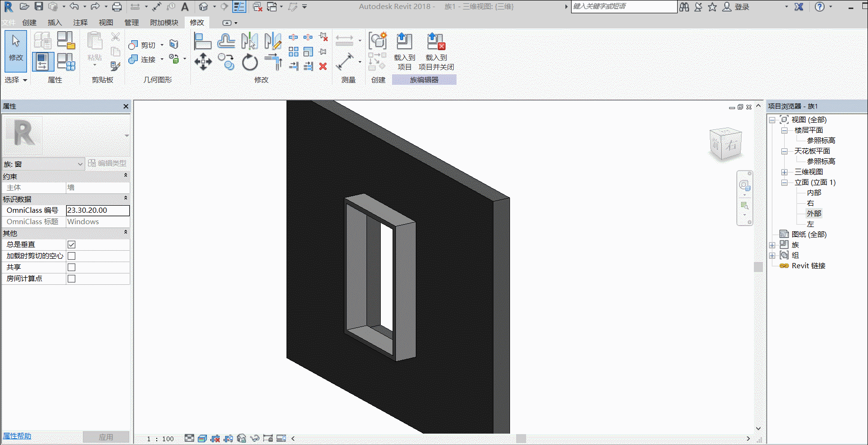Screen dimensions: 868x445
Task: Collapse the 立面 (立面 1) tree node
Action: point(784,182)
